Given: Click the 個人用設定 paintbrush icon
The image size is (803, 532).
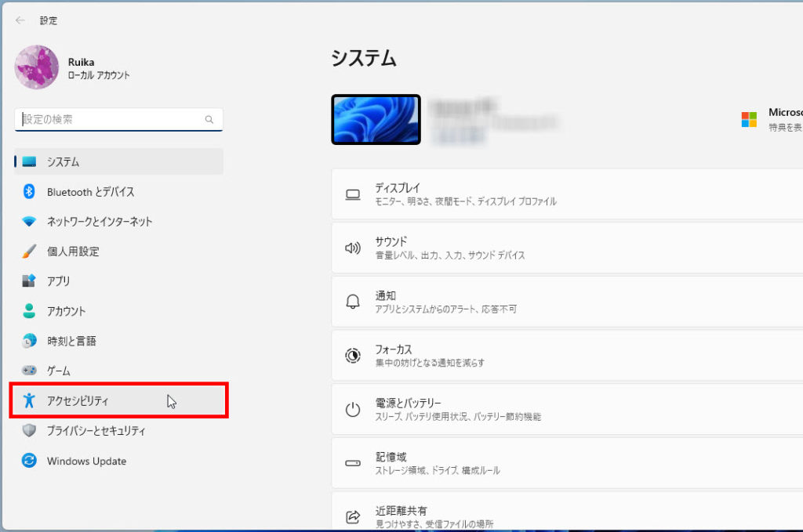Looking at the screenshot, I should [x=29, y=252].
